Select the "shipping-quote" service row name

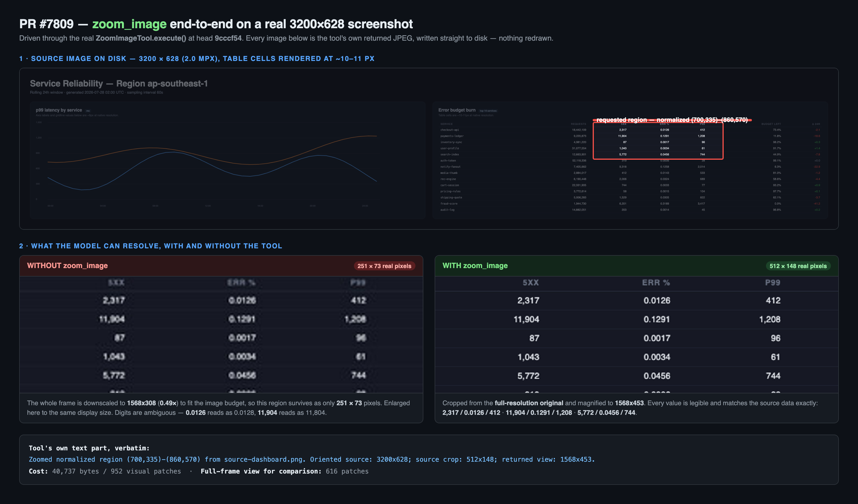451,197
